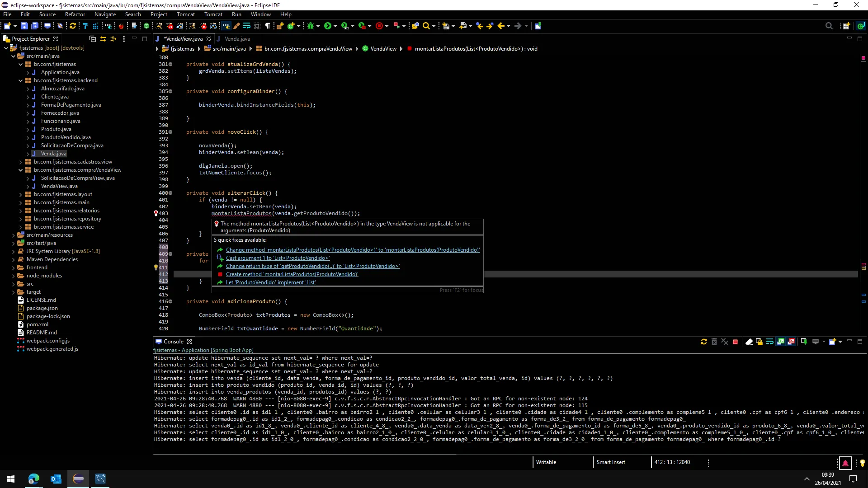
Task: Click the green Run button in toolbar
Action: click(x=328, y=26)
